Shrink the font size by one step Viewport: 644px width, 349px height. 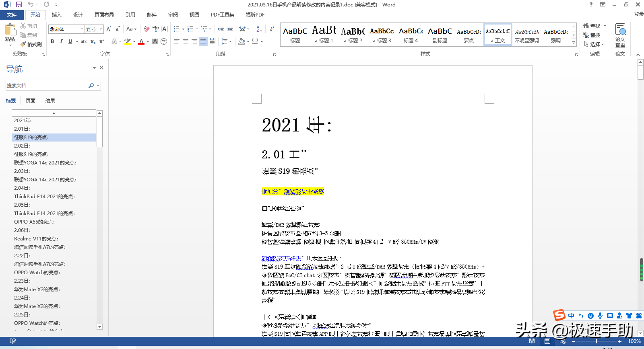pos(118,29)
